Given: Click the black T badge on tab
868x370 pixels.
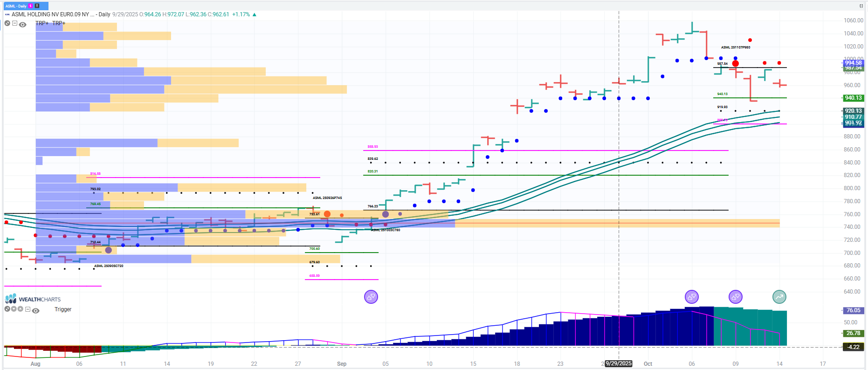Looking at the screenshot, I should click(37, 6).
